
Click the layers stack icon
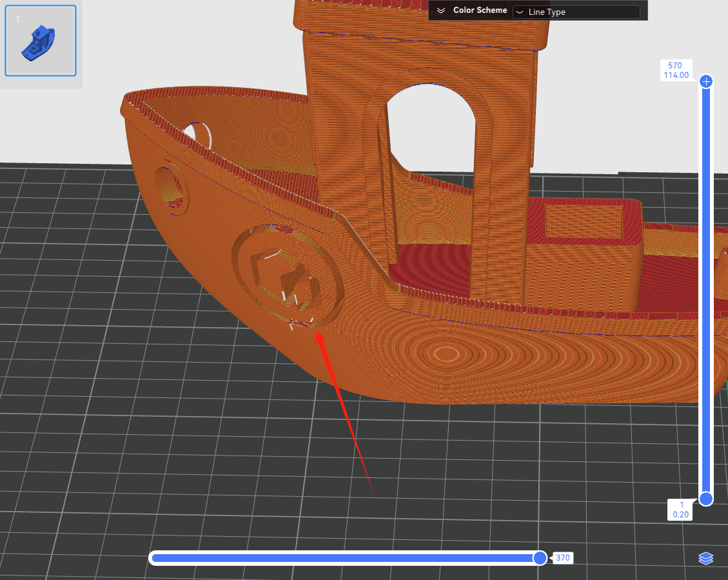(705, 558)
